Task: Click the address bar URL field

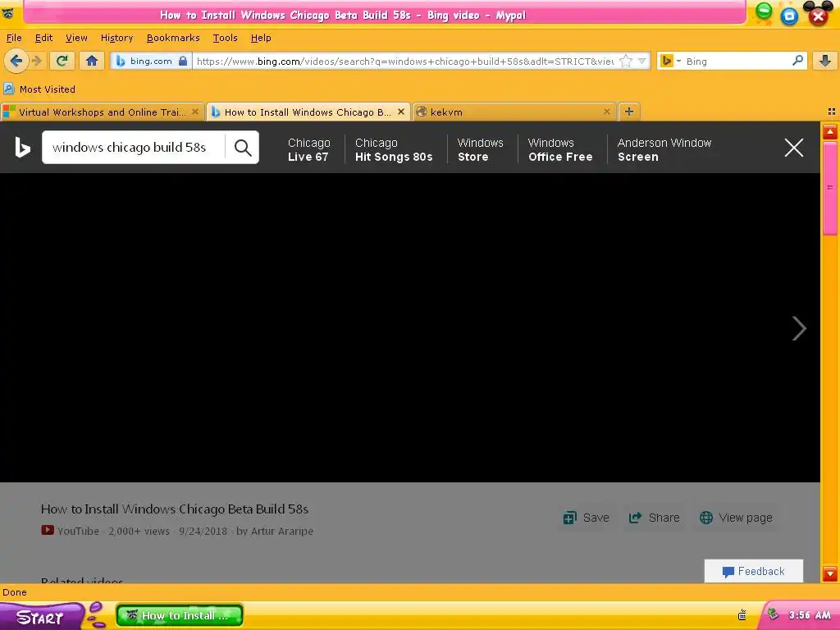Action: [405, 61]
